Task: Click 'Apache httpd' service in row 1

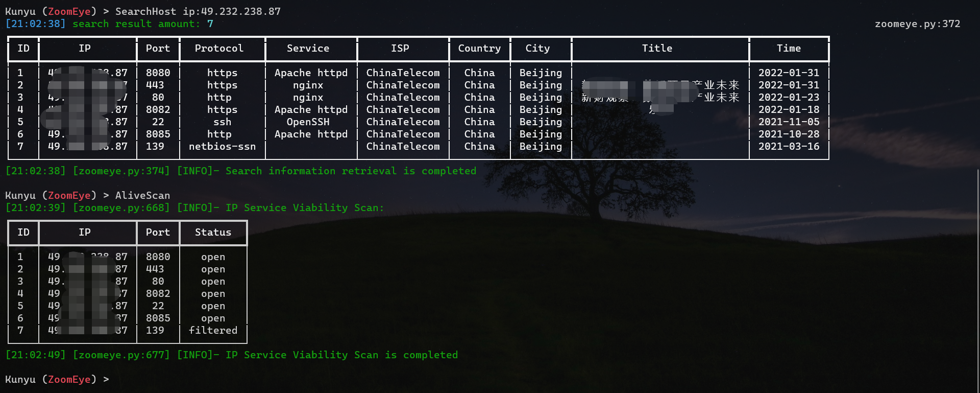Action: click(311, 73)
